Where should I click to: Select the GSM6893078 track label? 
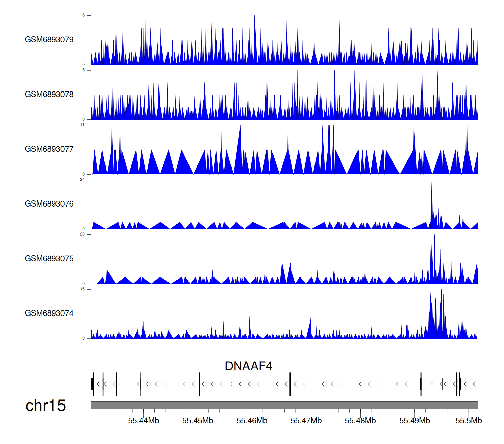click(x=49, y=95)
